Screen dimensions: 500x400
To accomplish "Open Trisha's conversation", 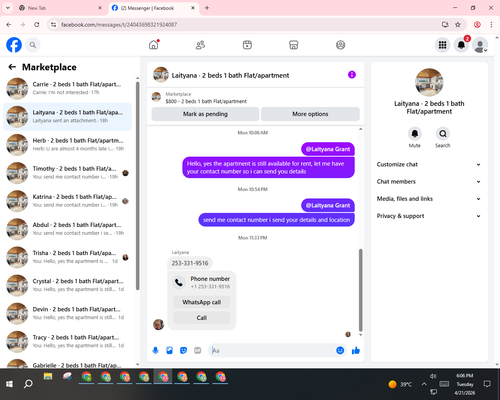I will [x=67, y=257].
